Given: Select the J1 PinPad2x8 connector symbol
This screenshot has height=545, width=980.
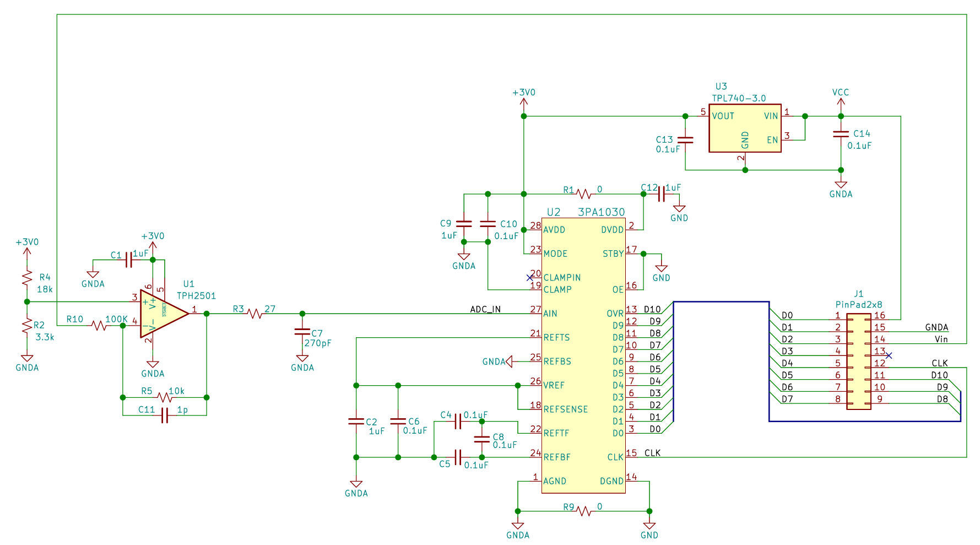Looking at the screenshot, I should point(858,362).
